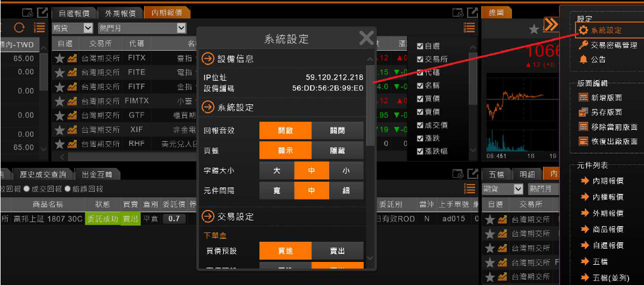644x285 pixels.
Task: Click the favorite star for FITX row
Action: pos(59,58)
